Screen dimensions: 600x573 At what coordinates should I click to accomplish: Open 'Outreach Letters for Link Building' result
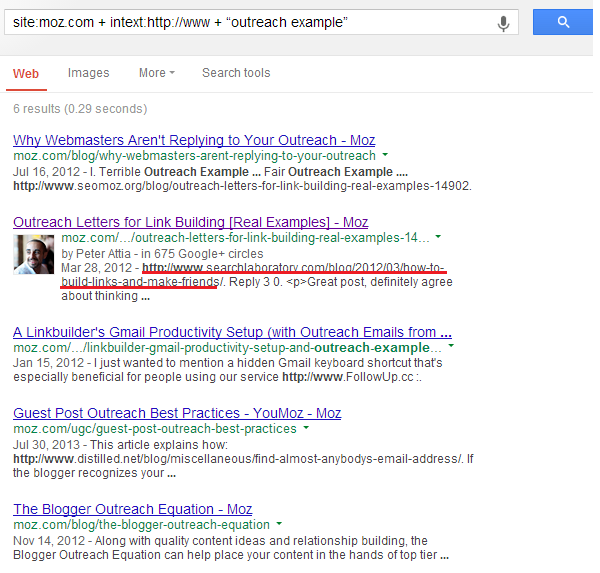pos(191,222)
